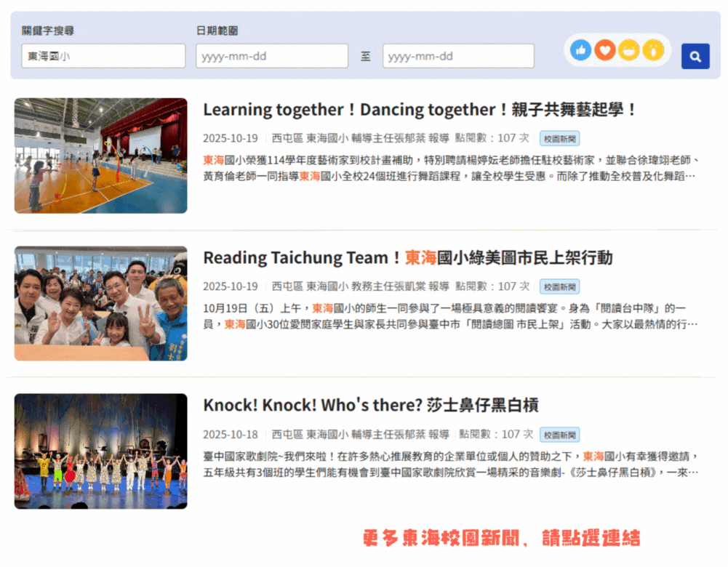This screenshot has height=567, width=728.
Task: Open the Learning together Dancing together article
Action: click(420, 110)
